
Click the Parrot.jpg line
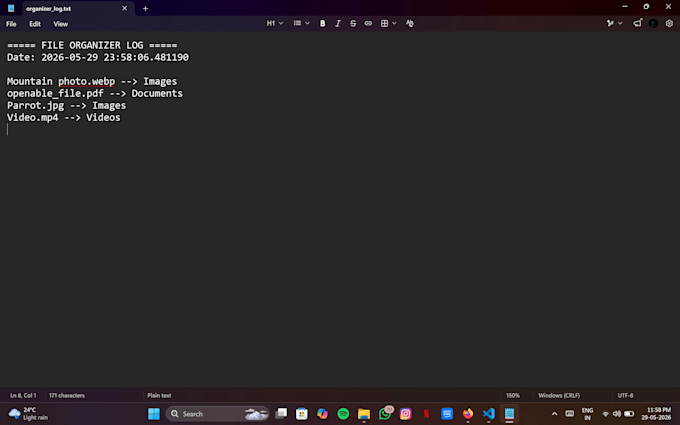[66, 106]
